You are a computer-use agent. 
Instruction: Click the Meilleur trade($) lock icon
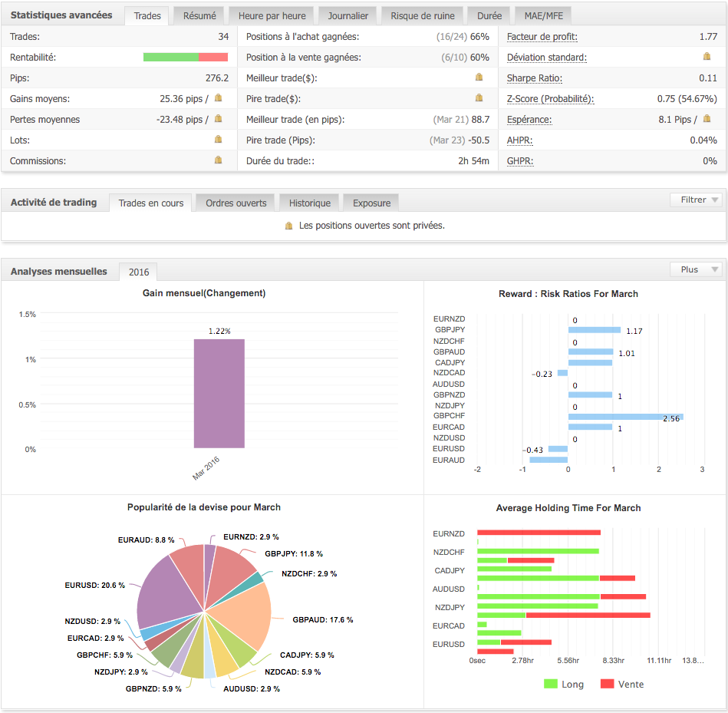click(479, 78)
